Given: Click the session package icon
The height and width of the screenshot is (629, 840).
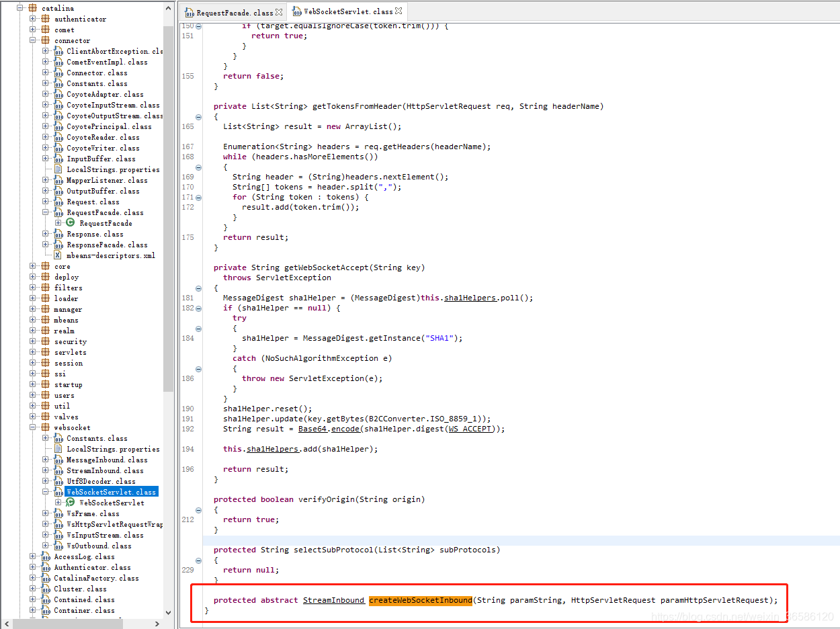Looking at the screenshot, I should [46, 363].
